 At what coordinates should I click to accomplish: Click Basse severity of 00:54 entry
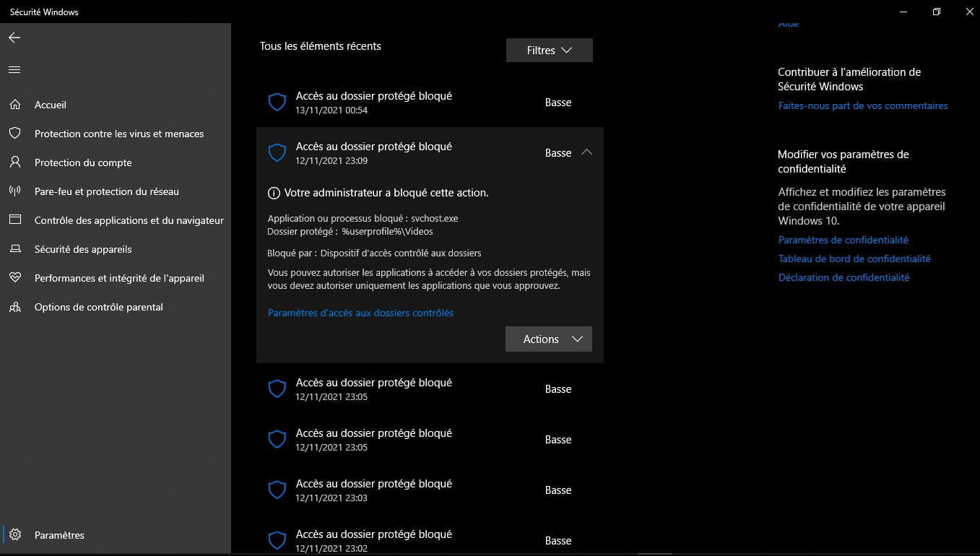tap(558, 103)
